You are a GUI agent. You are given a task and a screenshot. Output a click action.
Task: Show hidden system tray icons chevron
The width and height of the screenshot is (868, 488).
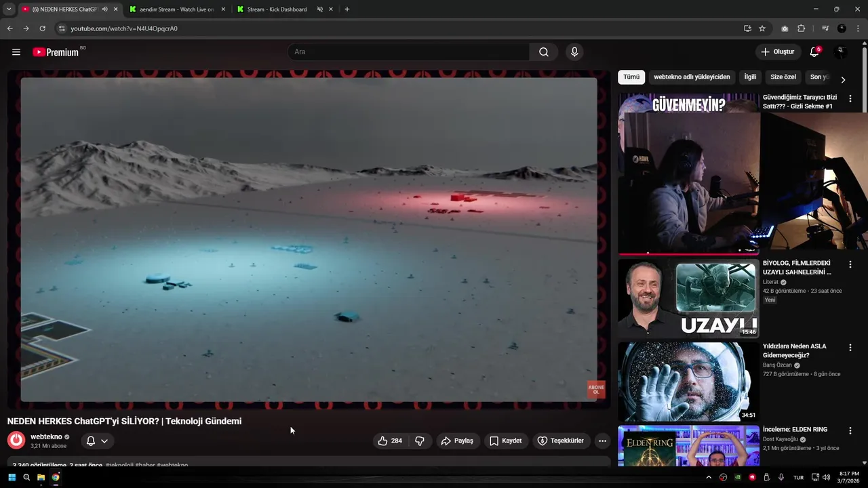[709, 477]
